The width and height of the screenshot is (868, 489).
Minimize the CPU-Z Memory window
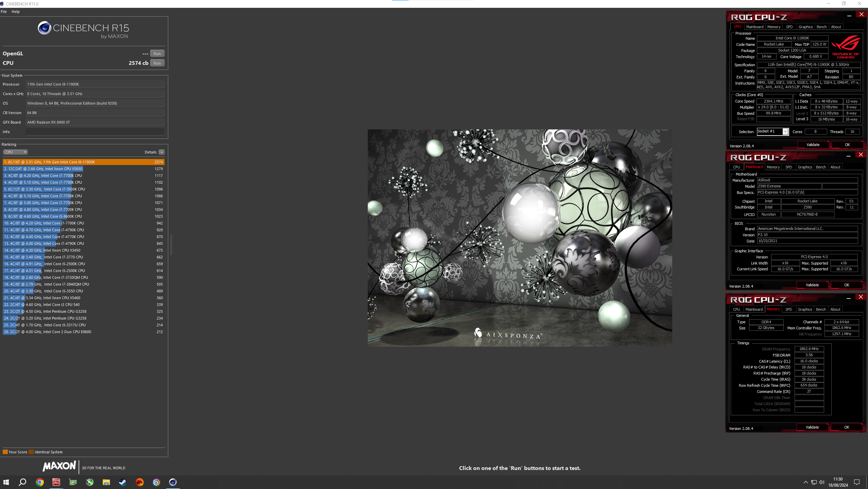pos(848,298)
